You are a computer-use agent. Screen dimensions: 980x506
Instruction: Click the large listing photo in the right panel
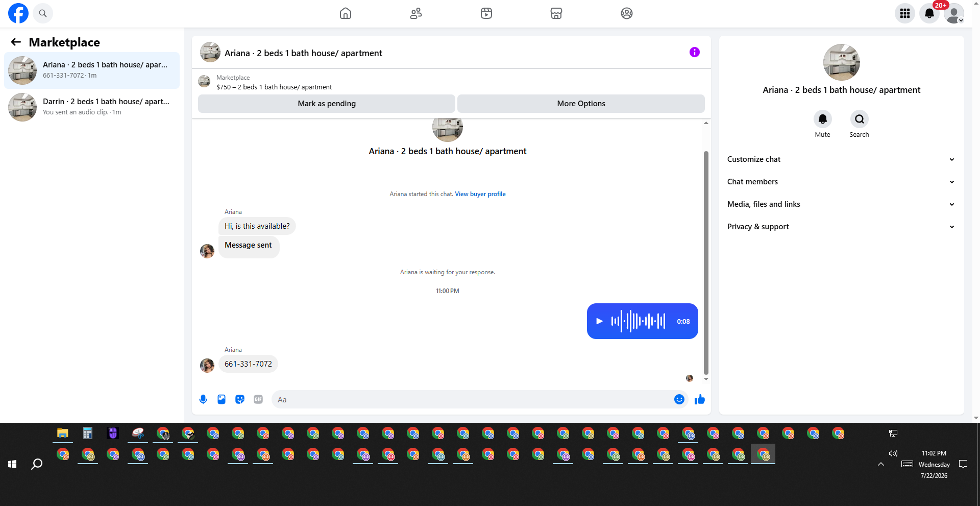pyautogui.click(x=842, y=62)
